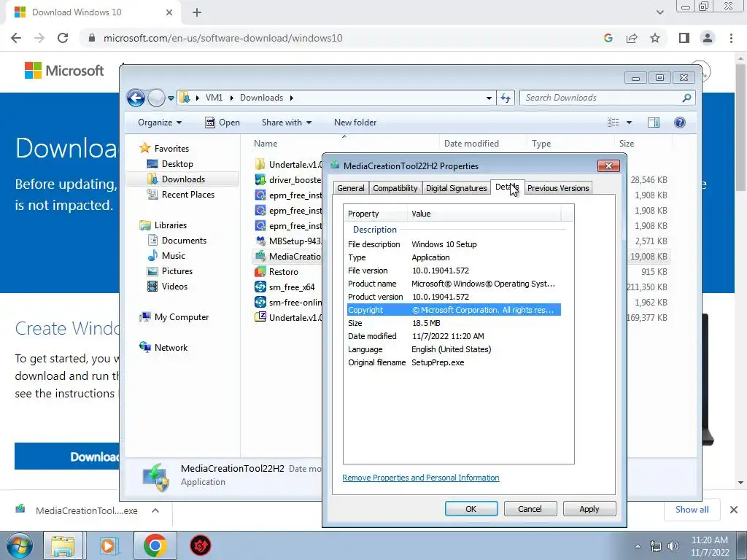Click Remove Properties and Personal Information link
The width and height of the screenshot is (747, 560).
(421, 478)
